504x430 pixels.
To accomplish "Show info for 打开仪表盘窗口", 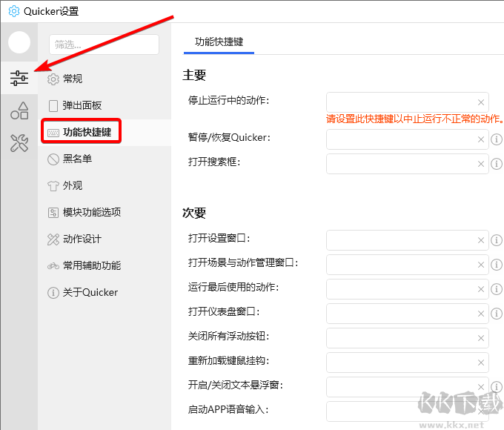I will coord(497,314).
